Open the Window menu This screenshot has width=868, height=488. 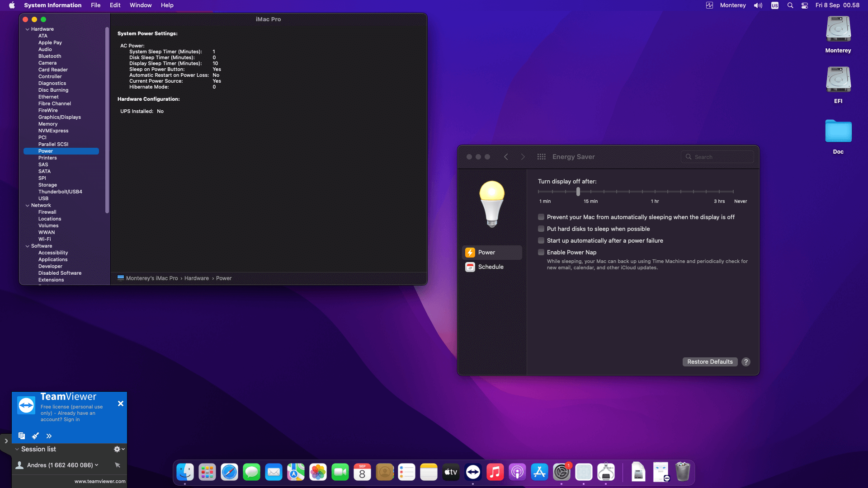tap(141, 5)
